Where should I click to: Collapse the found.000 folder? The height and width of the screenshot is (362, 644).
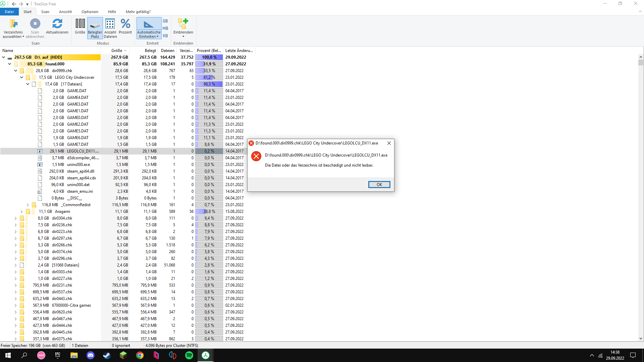click(9, 64)
